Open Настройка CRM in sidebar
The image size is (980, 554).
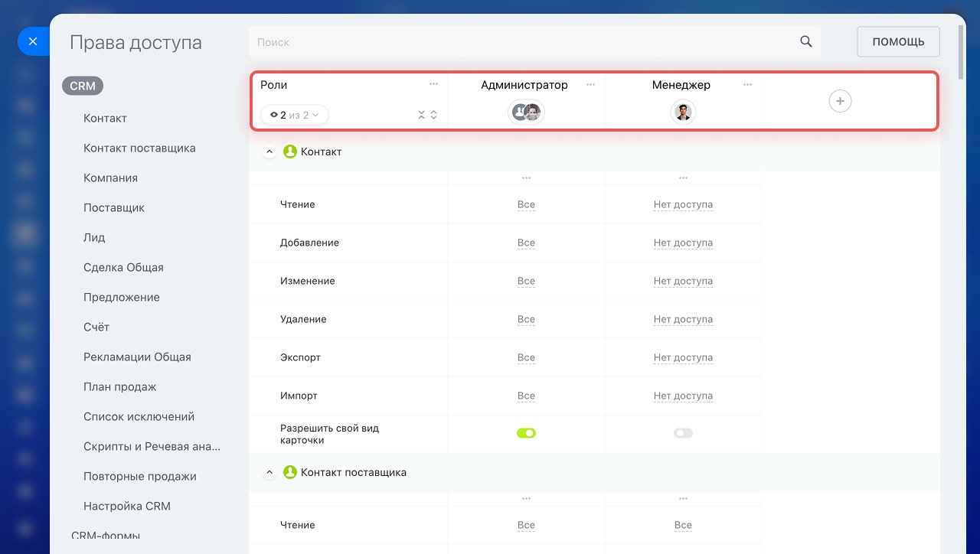click(127, 506)
